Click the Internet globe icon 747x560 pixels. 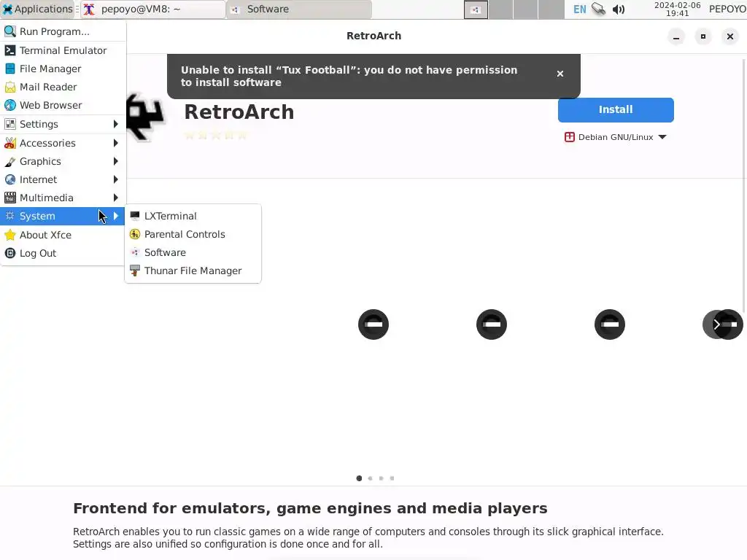click(10, 179)
